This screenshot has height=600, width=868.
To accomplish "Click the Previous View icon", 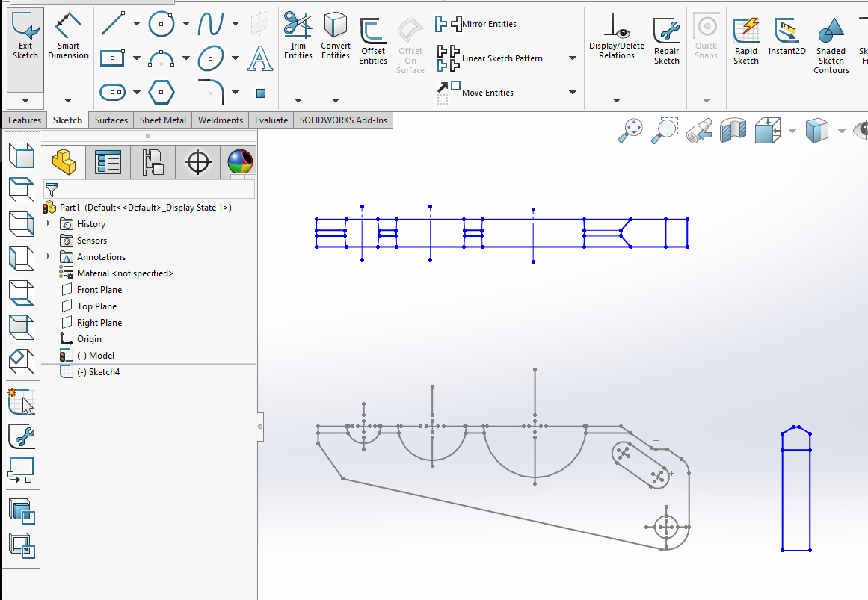I will point(698,131).
